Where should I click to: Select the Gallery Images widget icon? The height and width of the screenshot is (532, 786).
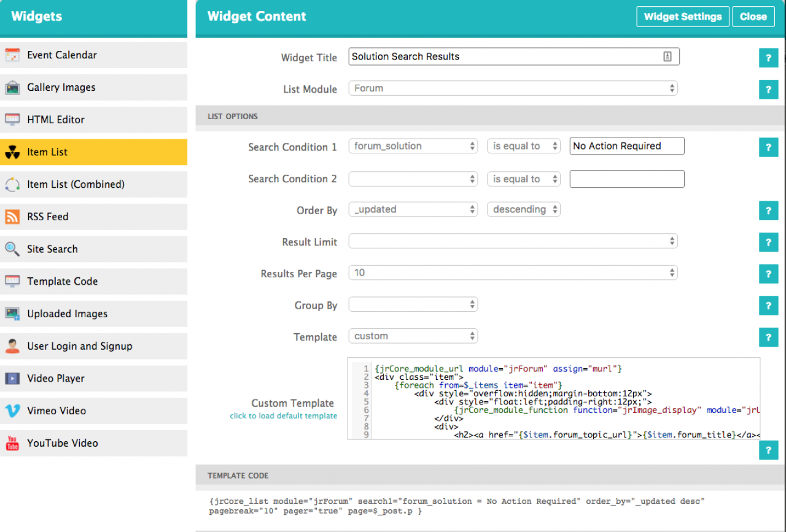[x=12, y=88]
